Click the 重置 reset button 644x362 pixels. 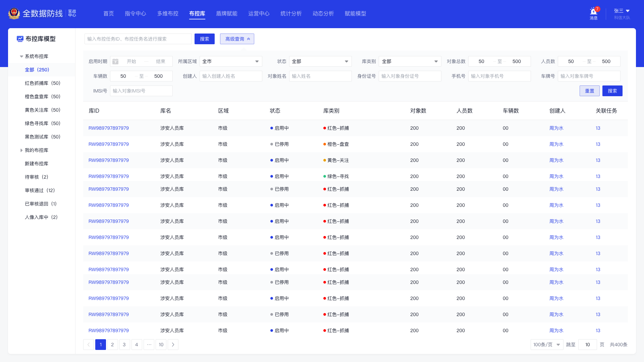(590, 91)
